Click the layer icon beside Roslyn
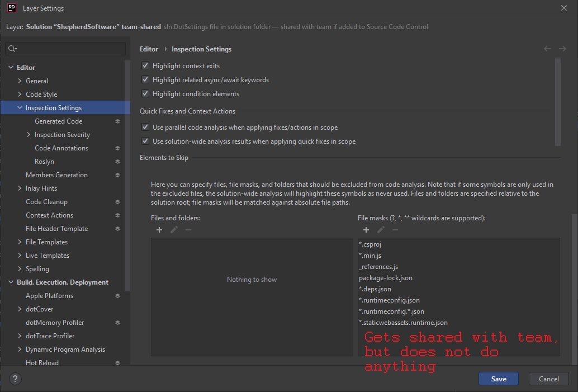This screenshot has width=578, height=392. pyautogui.click(x=117, y=162)
